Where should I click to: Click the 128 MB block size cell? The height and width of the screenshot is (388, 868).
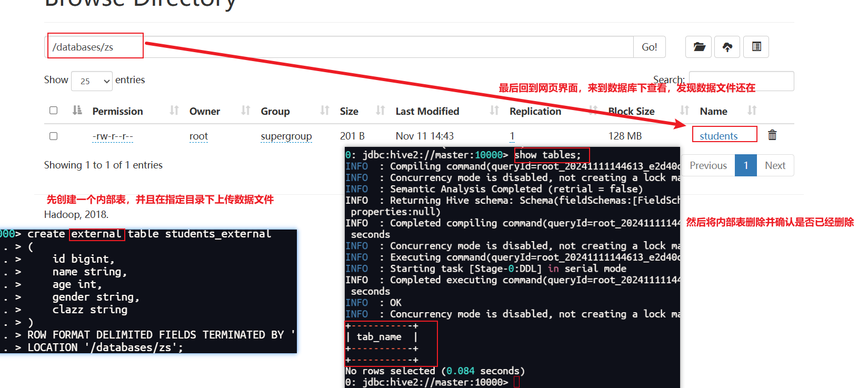pyautogui.click(x=625, y=136)
